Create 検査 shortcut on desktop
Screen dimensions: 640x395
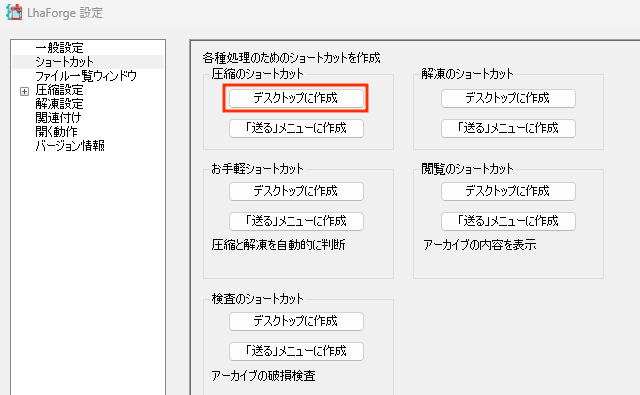pyautogui.click(x=296, y=321)
